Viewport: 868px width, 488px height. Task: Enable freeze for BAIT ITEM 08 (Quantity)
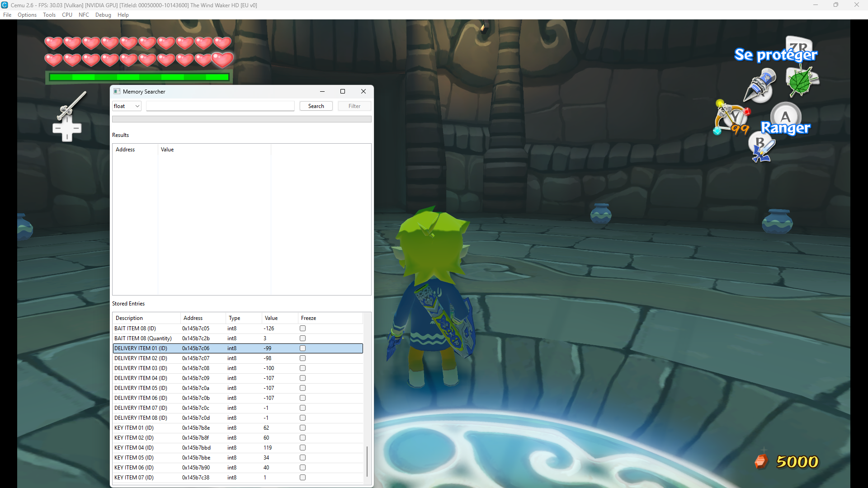pyautogui.click(x=302, y=338)
